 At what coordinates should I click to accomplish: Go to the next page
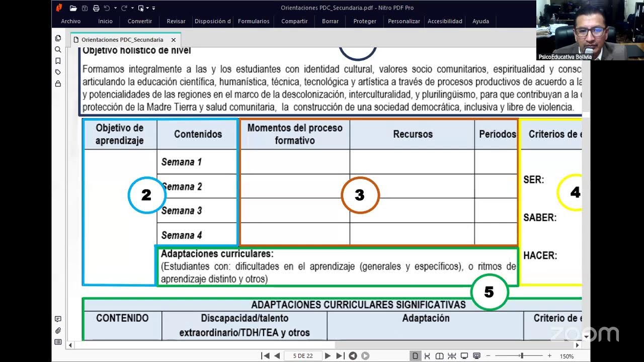[x=328, y=356]
